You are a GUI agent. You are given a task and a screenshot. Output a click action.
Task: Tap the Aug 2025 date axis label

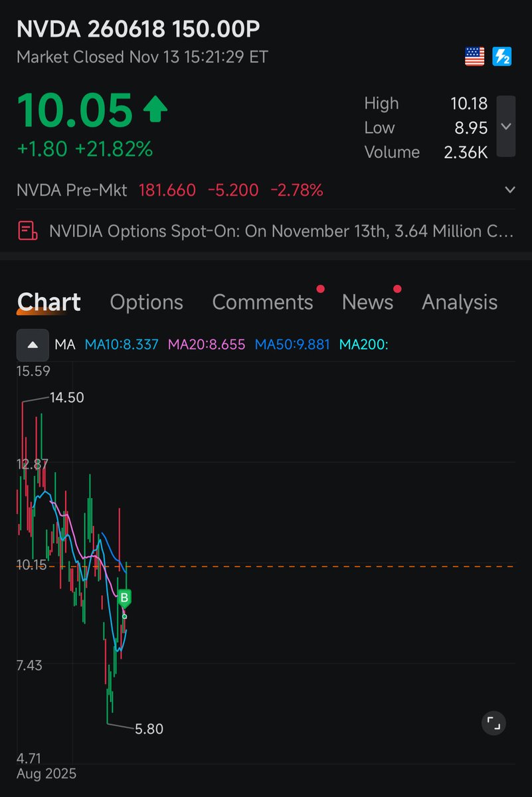(46, 774)
